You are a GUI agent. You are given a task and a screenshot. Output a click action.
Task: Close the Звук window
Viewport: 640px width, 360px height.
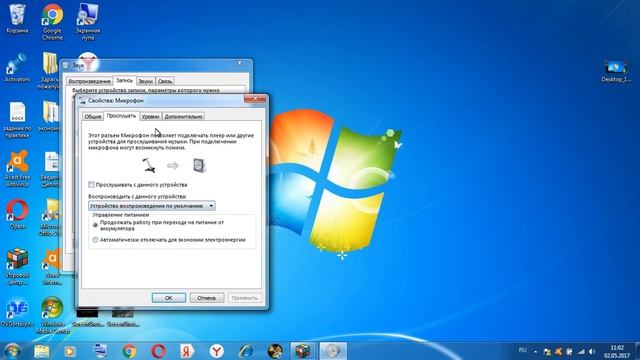click(x=240, y=63)
